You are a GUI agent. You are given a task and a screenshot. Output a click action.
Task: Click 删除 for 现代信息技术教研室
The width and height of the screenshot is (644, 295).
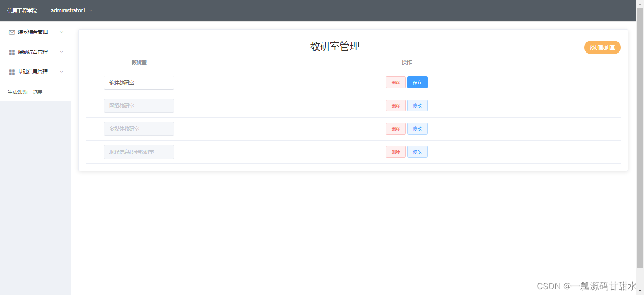[x=395, y=152]
